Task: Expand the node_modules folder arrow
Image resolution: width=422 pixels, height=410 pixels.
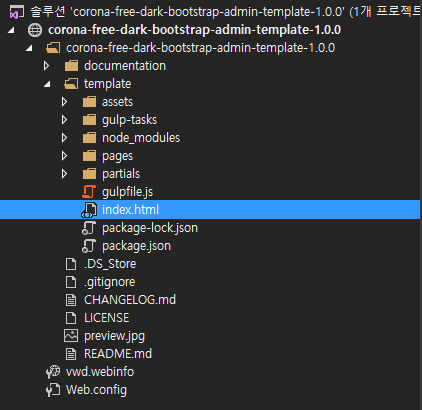Action: [65, 138]
